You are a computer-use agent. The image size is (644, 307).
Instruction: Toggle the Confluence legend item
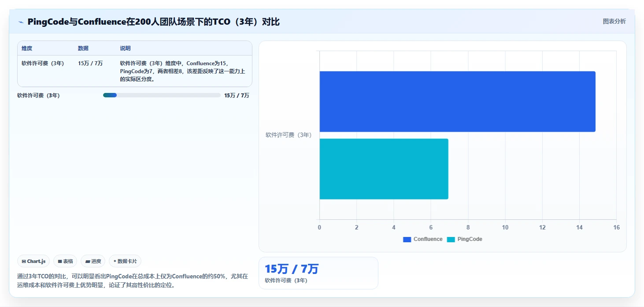(x=423, y=239)
